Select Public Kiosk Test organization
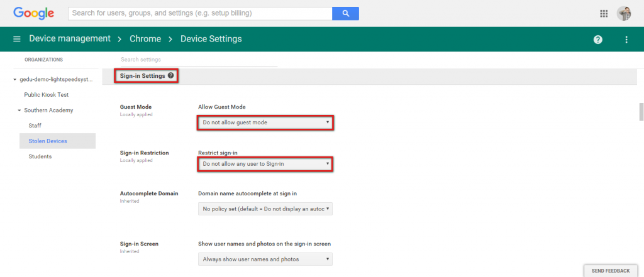Viewport: 644px width, 277px height. (x=47, y=95)
